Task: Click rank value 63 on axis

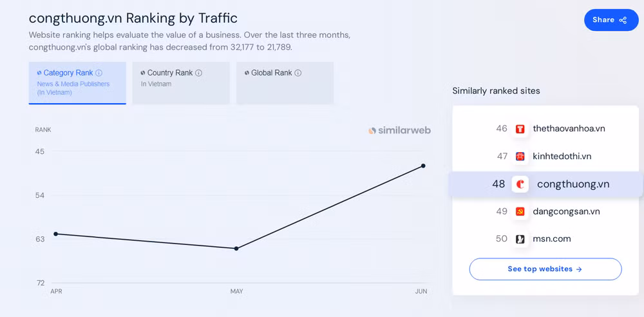Action: [x=40, y=239]
